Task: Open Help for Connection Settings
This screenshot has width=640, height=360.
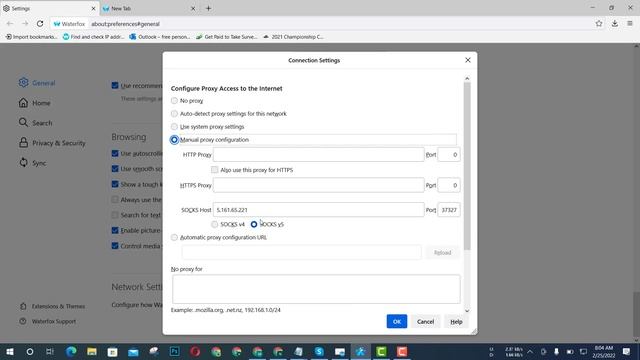Action: pos(456,322)
